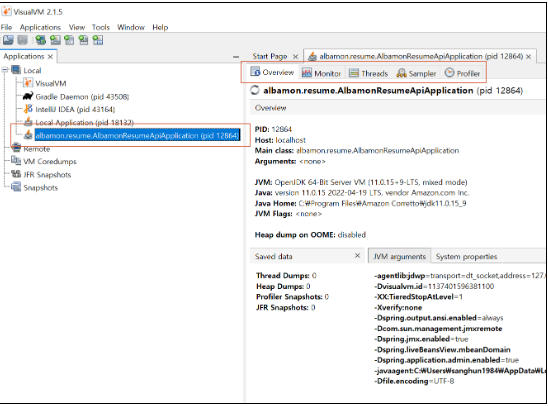Click the Threads tab icon
Image resolution: width=548 pixels, height=406 pixels.
[354, 73]
